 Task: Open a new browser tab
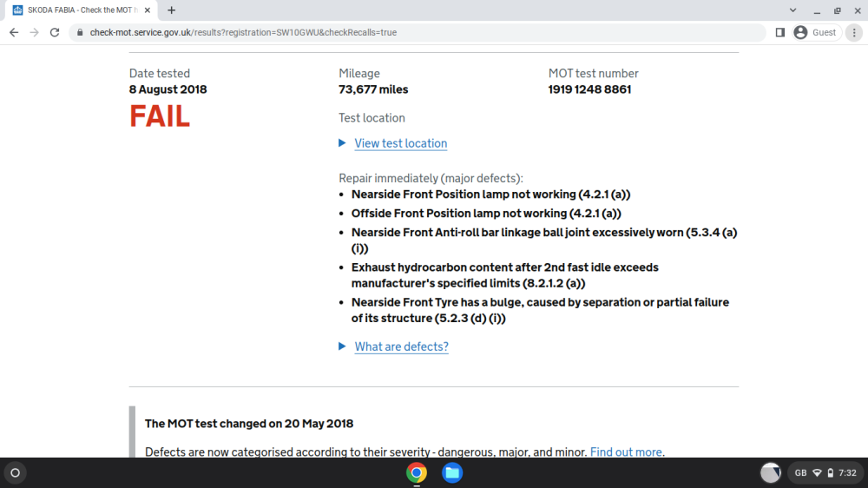click(x=172, y=10)
